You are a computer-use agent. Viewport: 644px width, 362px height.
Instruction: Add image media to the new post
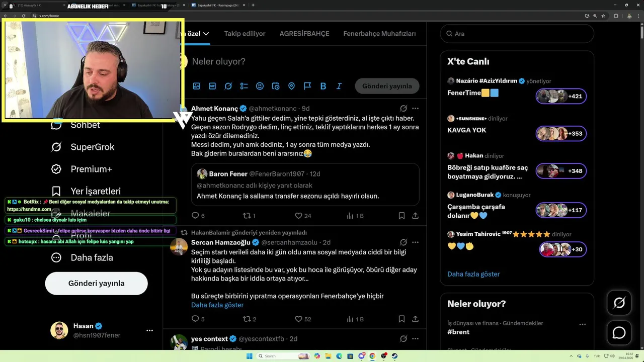click(x=196, y=86)
